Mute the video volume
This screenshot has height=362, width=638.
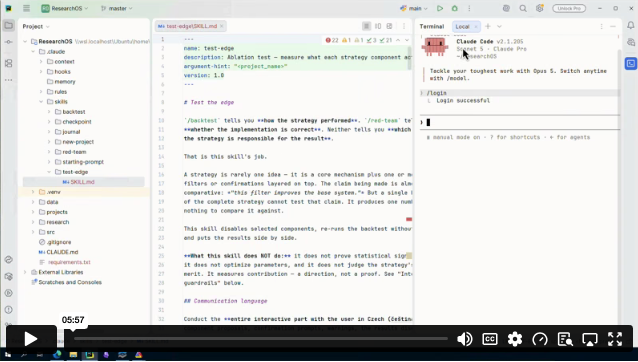(x=465, y=339)
